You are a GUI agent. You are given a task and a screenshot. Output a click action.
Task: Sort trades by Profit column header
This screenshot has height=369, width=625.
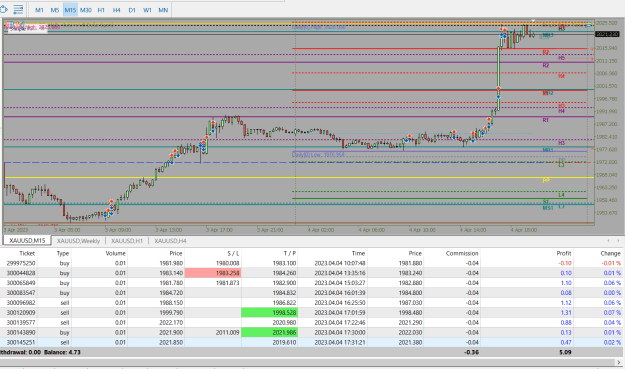coord(564,253)
